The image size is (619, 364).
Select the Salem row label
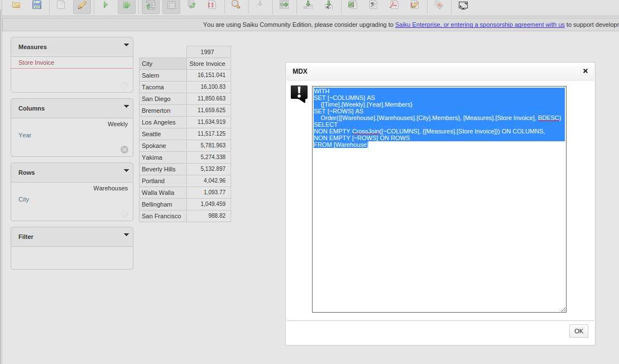(x=162, y=75)
